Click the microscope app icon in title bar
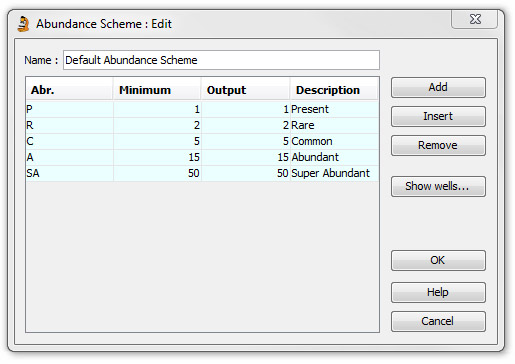Screen dimensions: 515x364 coord(23,24)
